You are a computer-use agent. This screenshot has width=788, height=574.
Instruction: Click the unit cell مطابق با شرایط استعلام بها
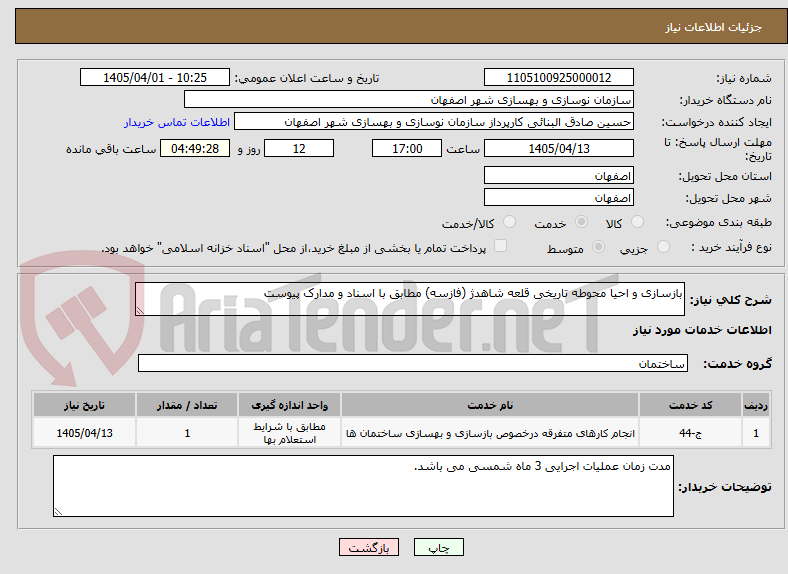289,433
